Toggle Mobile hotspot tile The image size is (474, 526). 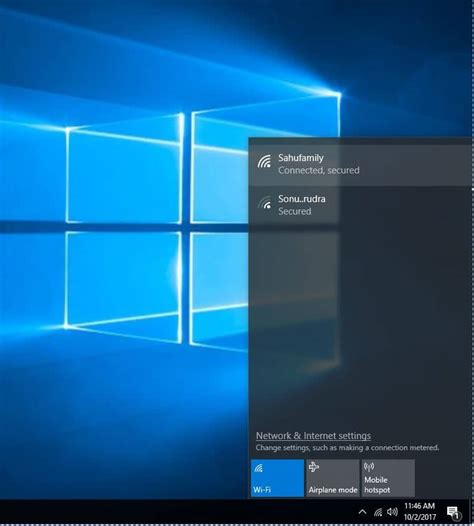pos(388,478)
